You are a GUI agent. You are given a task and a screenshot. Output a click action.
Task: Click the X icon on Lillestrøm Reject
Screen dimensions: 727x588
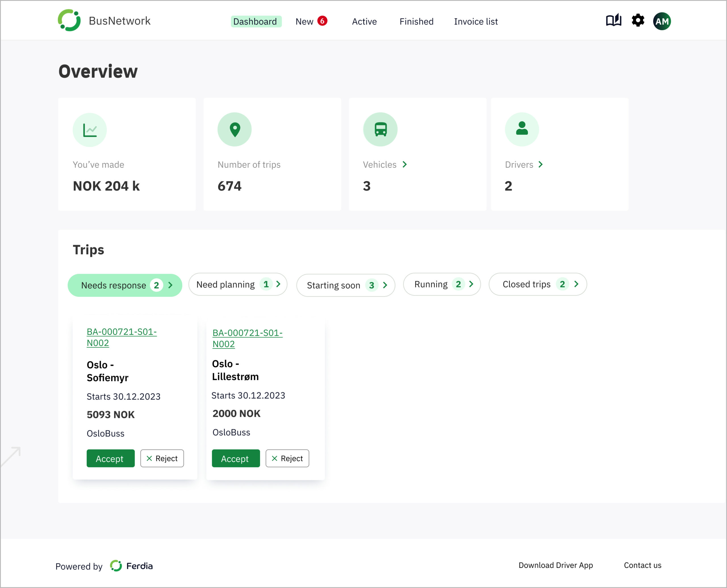pyautogui.click(x=275, y=458)
